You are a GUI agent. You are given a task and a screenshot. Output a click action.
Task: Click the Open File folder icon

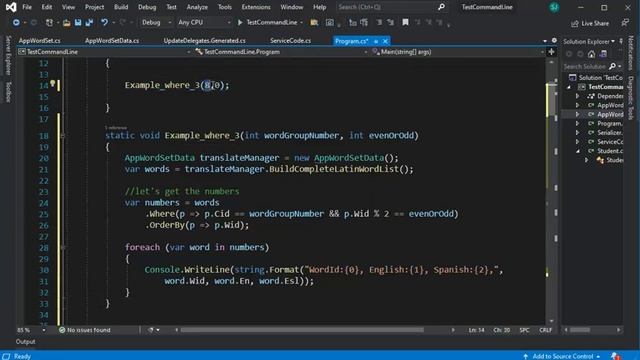tap(67, 23)
